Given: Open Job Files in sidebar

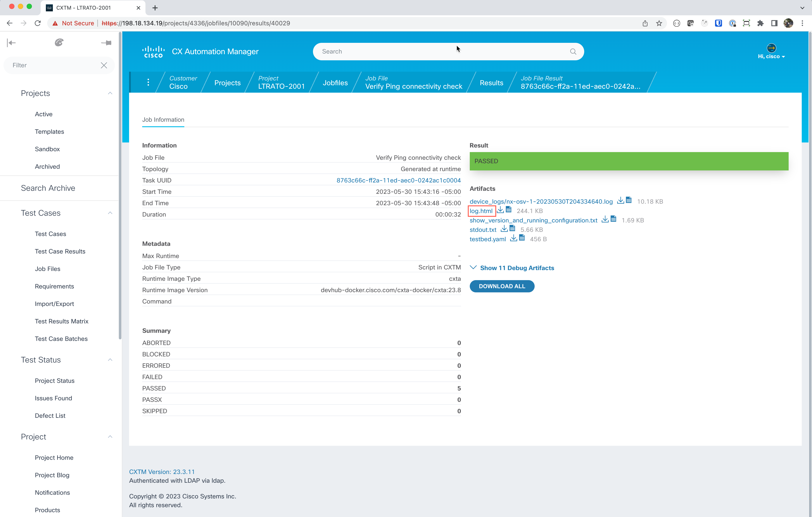Looking at the screenshot, I should pos(48,269).
